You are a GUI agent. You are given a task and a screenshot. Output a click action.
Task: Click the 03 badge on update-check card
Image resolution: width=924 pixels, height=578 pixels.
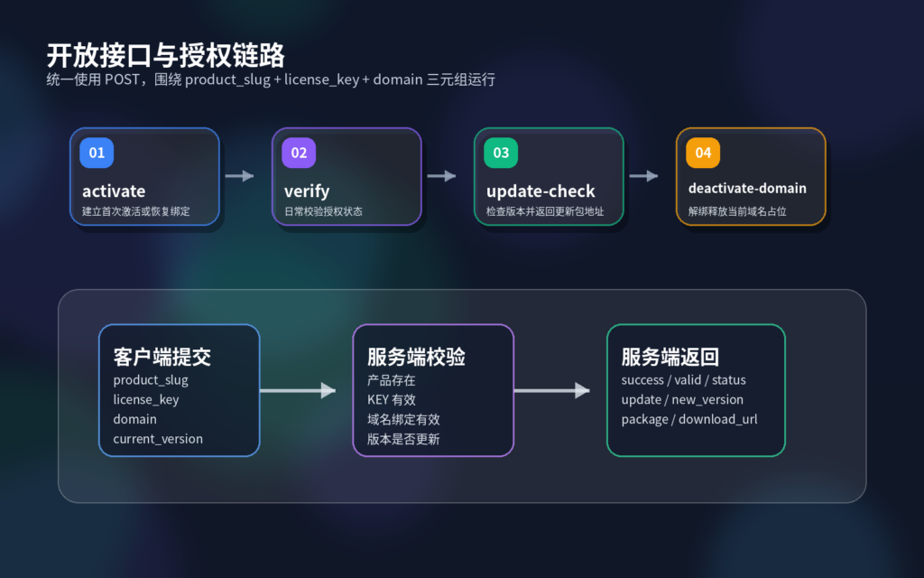500,154
